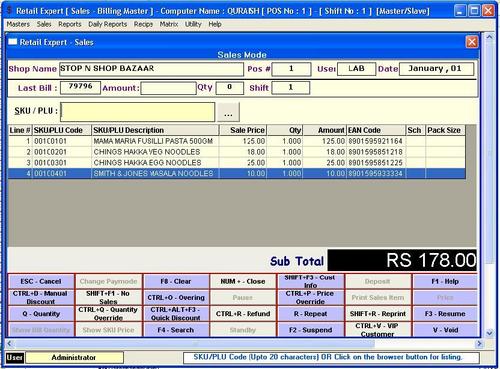The image size is (500, 369).
Task: Click the F1 - Help button
Action: click(x=445, y=281)
